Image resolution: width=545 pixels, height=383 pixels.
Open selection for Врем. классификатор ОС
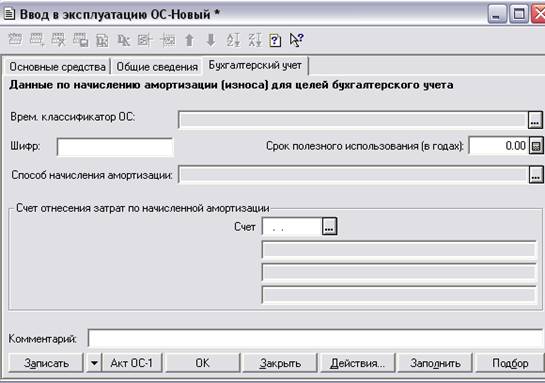[x=535, y=120]
